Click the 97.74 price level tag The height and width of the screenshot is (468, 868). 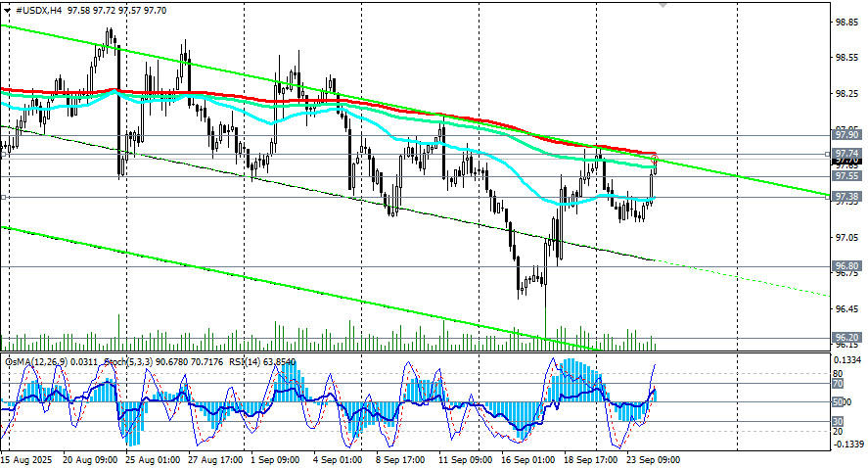tap(846, 155)
